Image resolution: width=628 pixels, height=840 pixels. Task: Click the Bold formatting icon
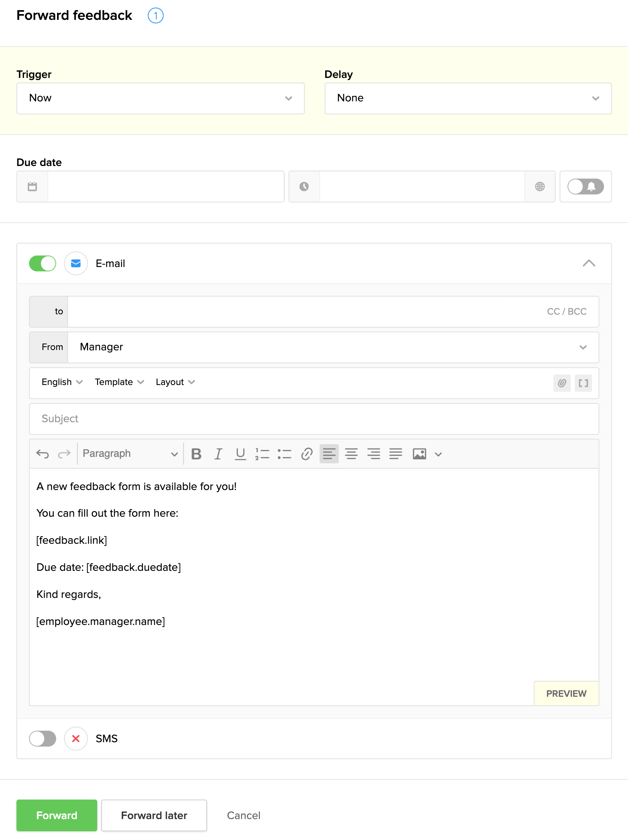196,454
